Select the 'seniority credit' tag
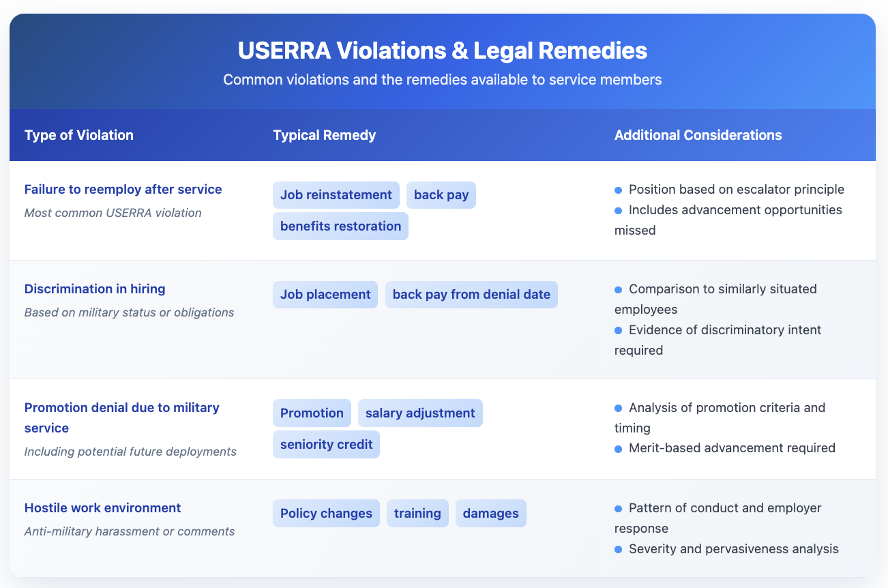Viewport: 888px width, 588px height. point(326,445)
